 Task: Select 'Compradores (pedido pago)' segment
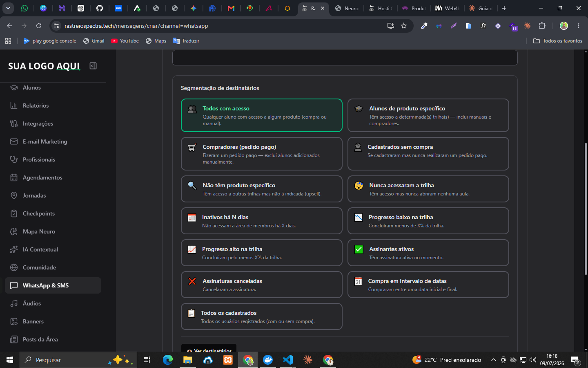(x=262, y=154)
